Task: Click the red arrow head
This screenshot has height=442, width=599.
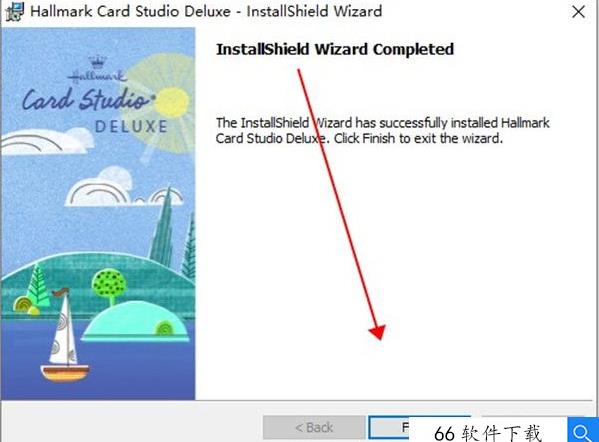Action: click(377, 332)
